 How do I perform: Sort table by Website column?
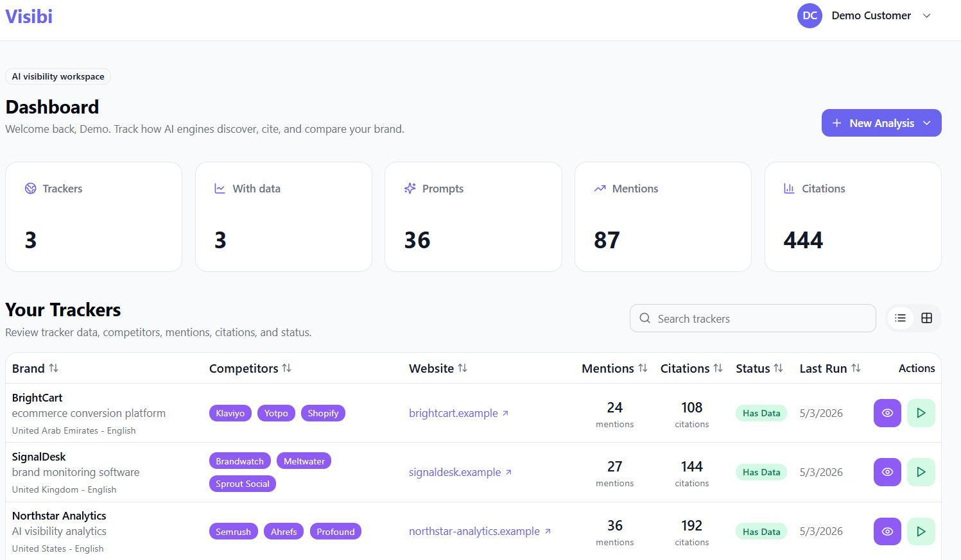click(438, 368)
